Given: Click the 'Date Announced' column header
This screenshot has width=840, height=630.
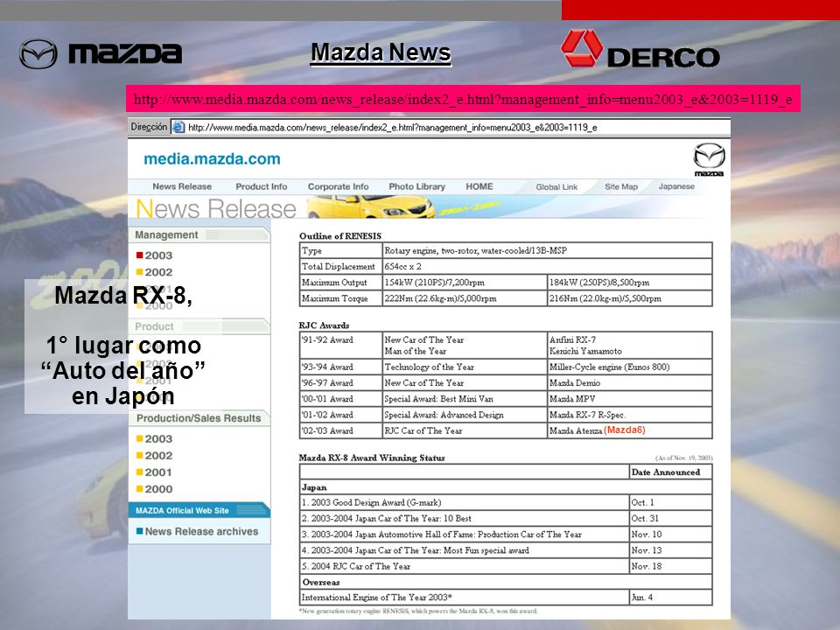Looking at the screenshot, I should [x=671, y=472].
